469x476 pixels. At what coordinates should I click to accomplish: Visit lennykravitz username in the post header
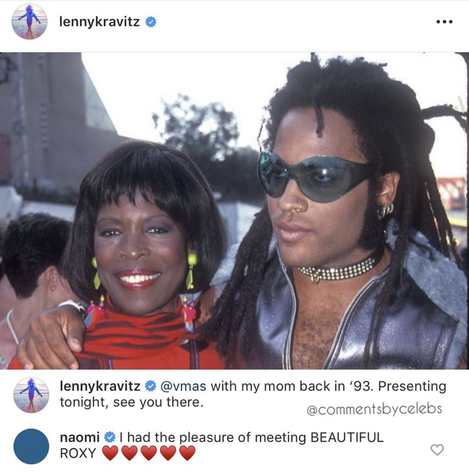[100, 22]
